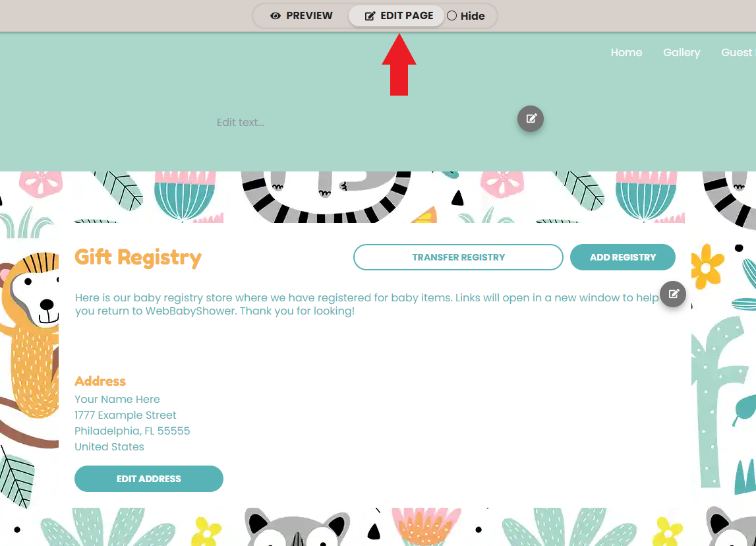Click the pencil icon in Edit Page
Image resolution: width=756 pixels, height=546 pixels.
[370, 16]
